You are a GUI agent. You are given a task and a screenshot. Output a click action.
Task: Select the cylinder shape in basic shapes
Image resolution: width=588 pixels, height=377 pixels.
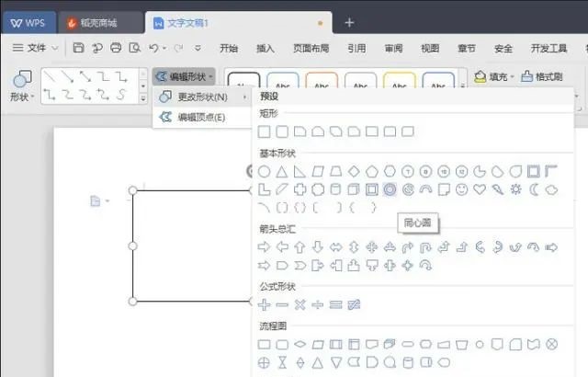335,189
